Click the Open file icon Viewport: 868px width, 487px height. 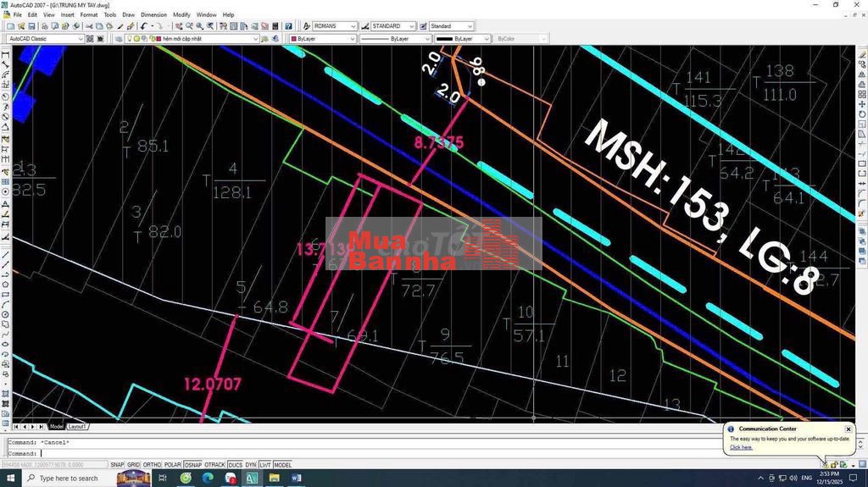click(x=21, y=26)
